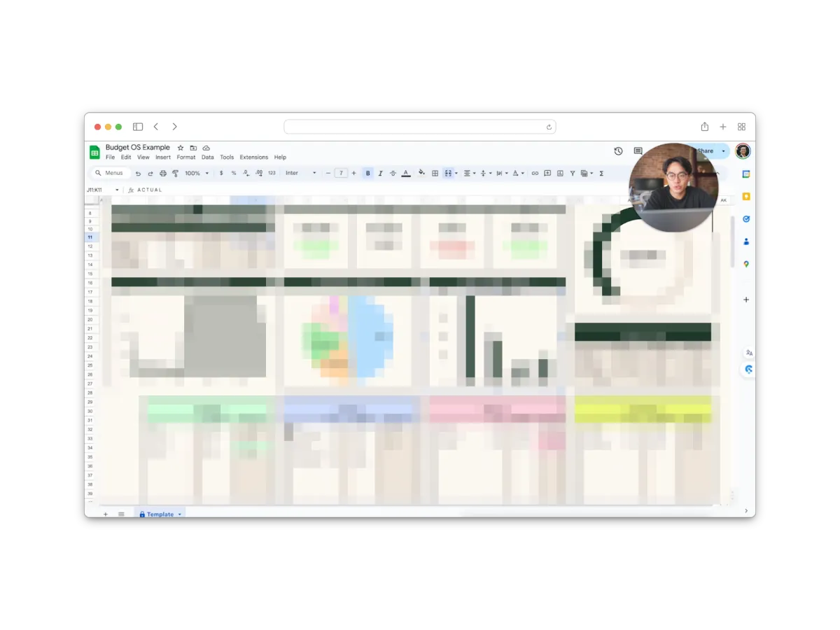Open number format 123 menu
The image size is (840, 630).
click(272, 173)
